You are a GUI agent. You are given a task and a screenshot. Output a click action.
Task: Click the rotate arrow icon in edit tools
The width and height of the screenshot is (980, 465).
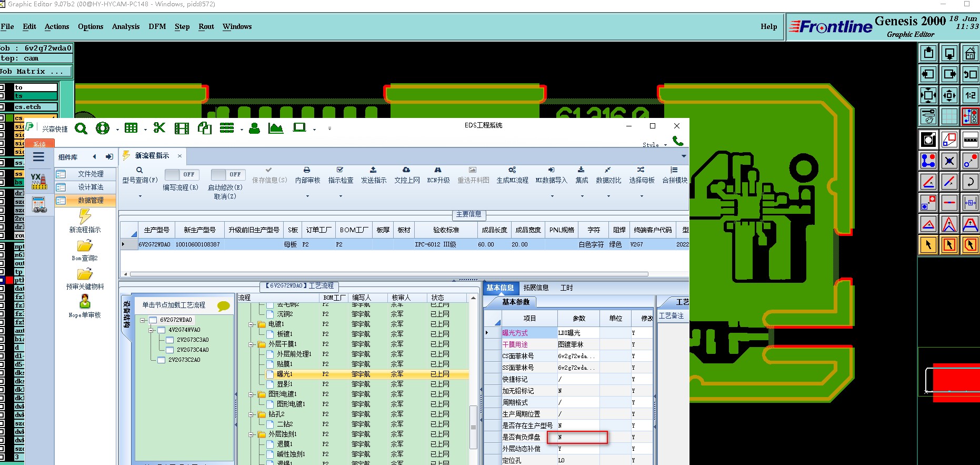pos(970,182)
